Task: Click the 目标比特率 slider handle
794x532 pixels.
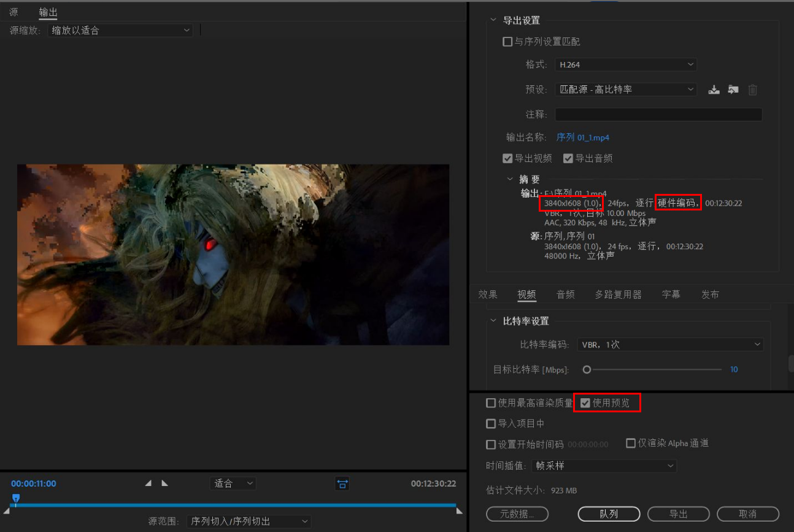Action: click(587, 369)
